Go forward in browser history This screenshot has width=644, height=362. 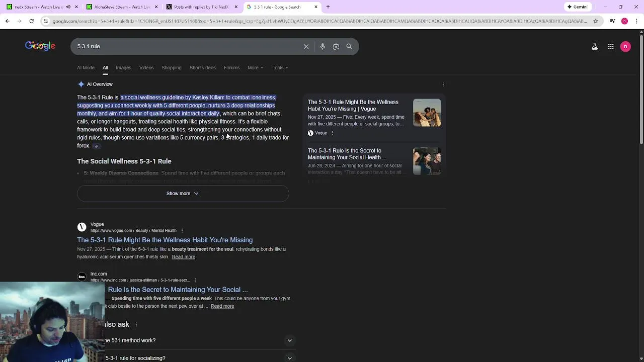pyautogui.click(x=19, y=21)
